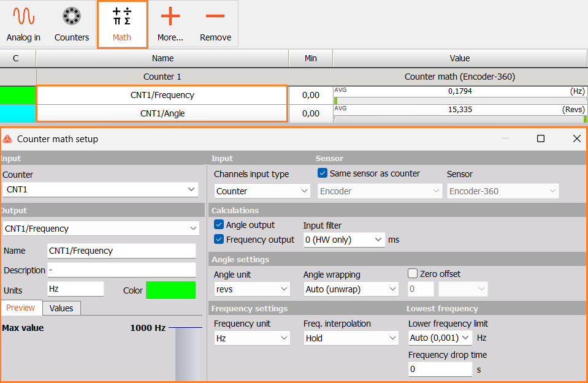Enable the Zero offset checkbox
Image resolution: width=588 pixels, height=383 pixels.
(x=413, y=273)
